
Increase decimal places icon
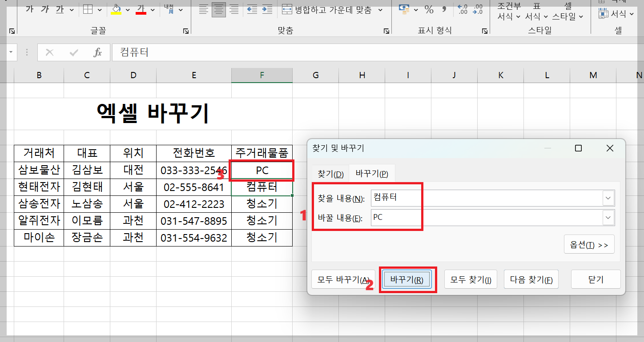pos(462,9)
